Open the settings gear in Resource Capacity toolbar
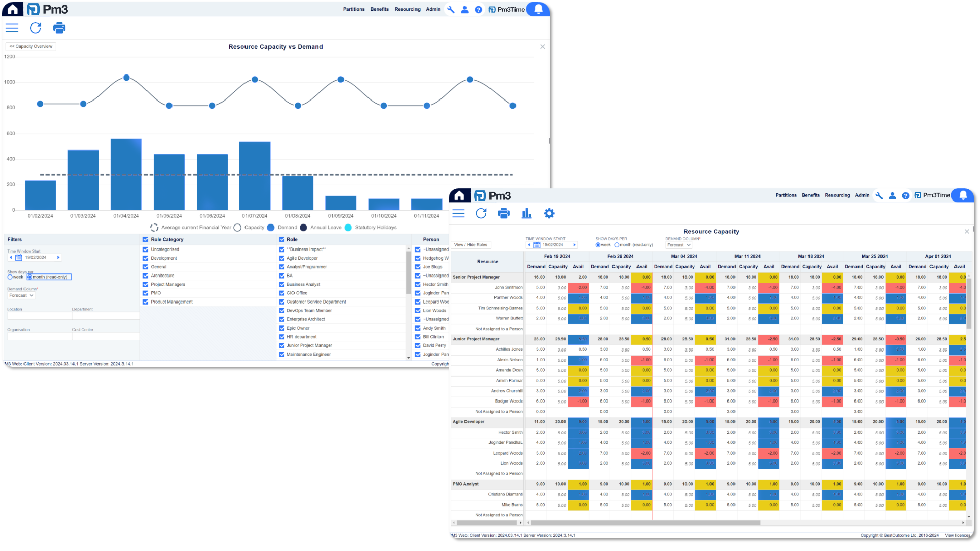Viewport: 980px width, 551px height. (x=549, y=214)
